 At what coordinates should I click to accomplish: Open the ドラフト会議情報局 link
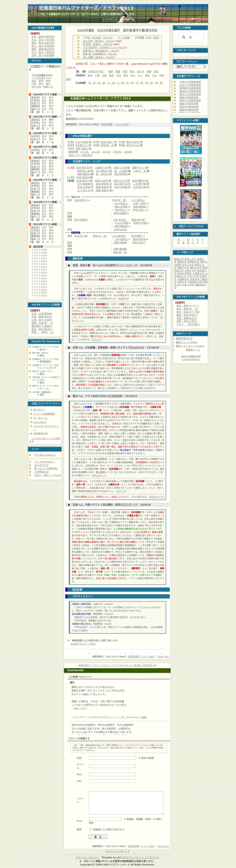click(x=44, y=414)
